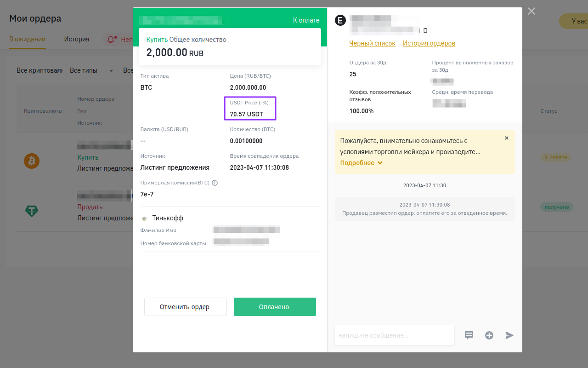Select the В ожидании tab

point(27,40)
